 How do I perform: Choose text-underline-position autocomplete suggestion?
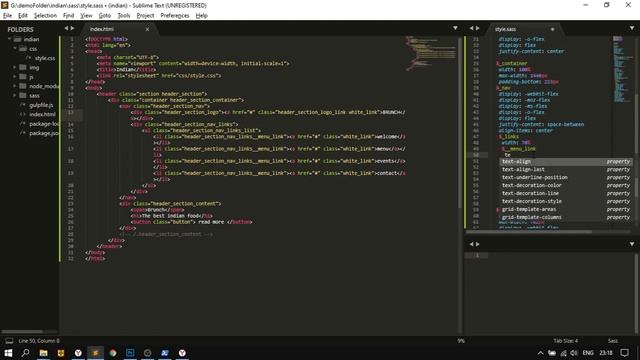pos(566,178)
